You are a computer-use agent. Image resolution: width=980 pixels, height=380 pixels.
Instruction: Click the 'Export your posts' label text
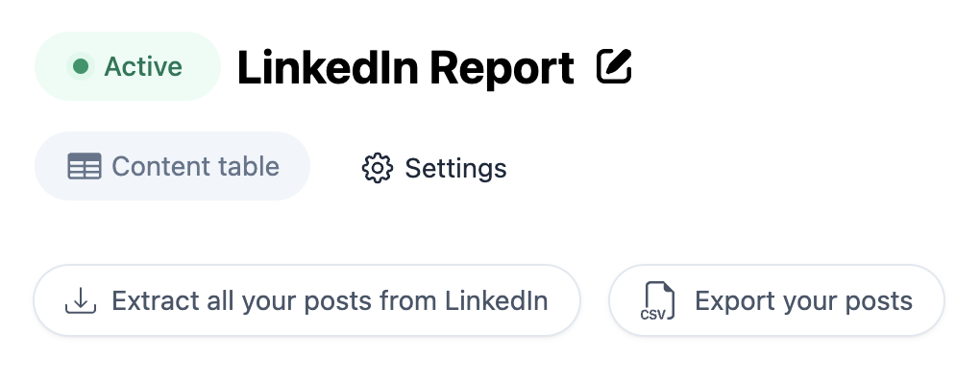point(804,300)
